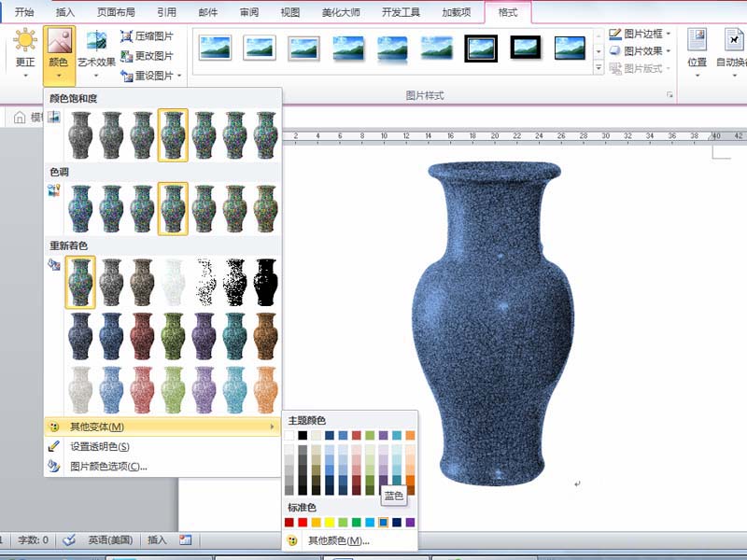Image resolution: width=747 pixels, height=560 pixels.
Task: Click 重设图片 reset picture
Action: pos(147,76)
